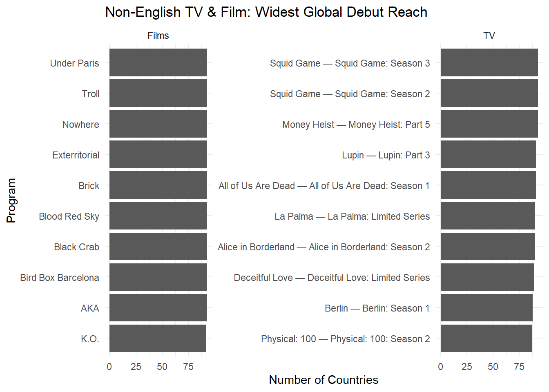549x392 pixels.
Task: Click the bar for Nowhere
Action: (158, 124)
